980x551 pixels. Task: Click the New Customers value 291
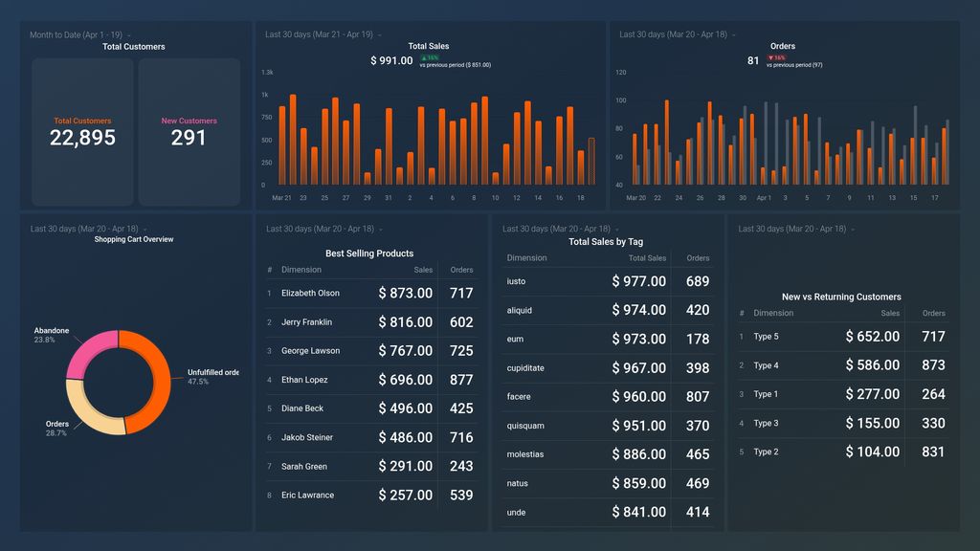coord(189,139)
